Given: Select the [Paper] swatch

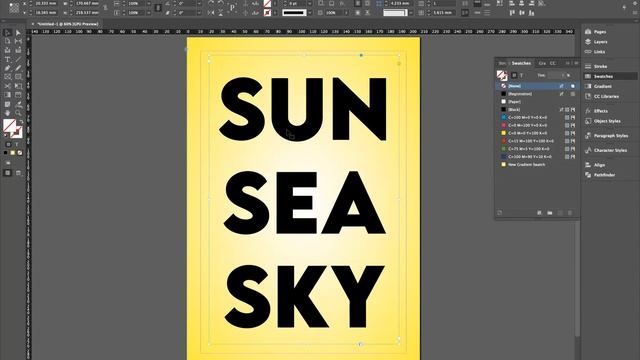Looking at the screenshot, I should (x=537, y=102).
